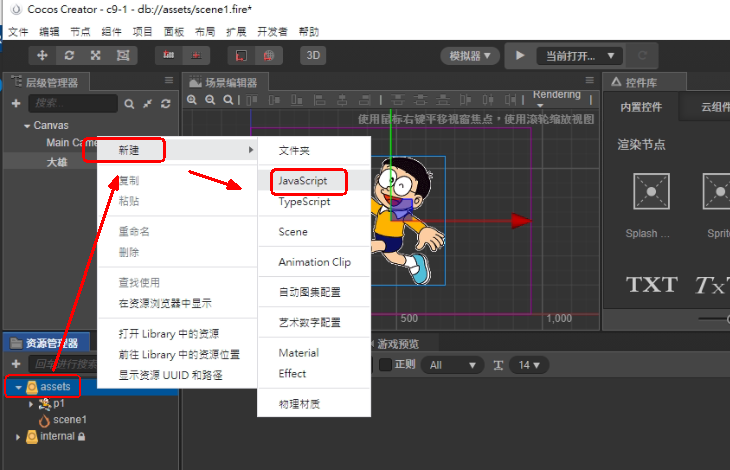This screenshot has height=470, width=730.
Task: Expand the internal folder
Action: 18,437
